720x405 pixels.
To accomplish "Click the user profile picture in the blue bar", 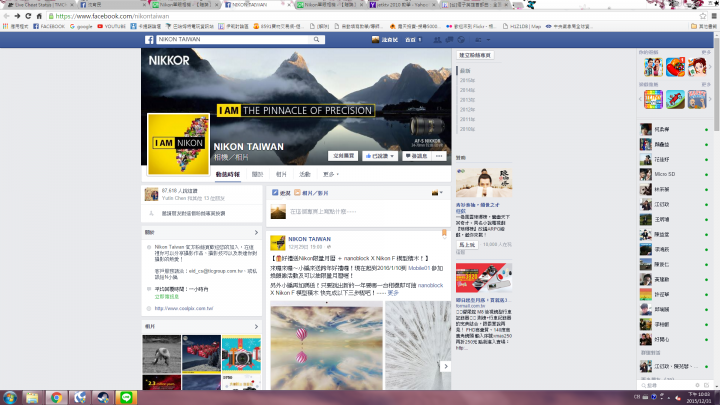I will [375, 39].
